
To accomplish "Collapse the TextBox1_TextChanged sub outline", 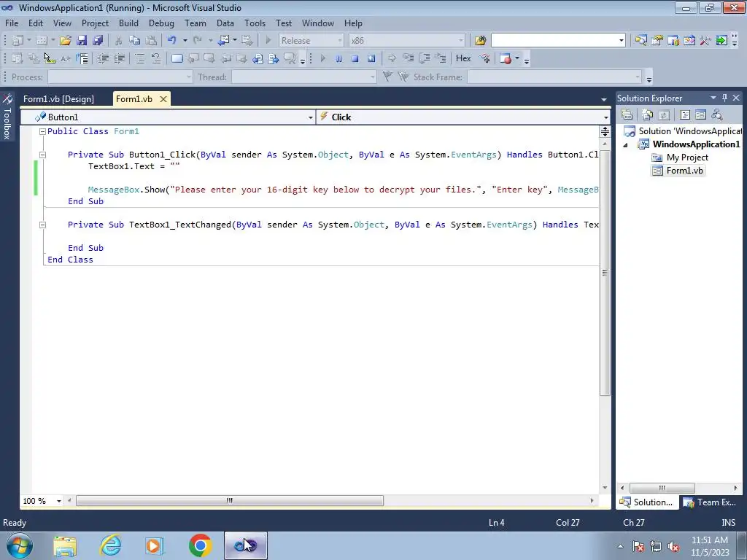I will 42,225.
